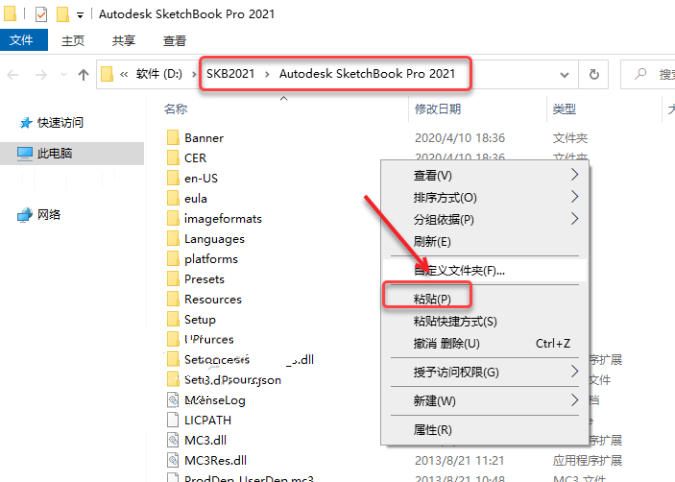The width and height of the screenshot is (675, 482).
Task: Go up one folder level
Action: pos(83,75)
